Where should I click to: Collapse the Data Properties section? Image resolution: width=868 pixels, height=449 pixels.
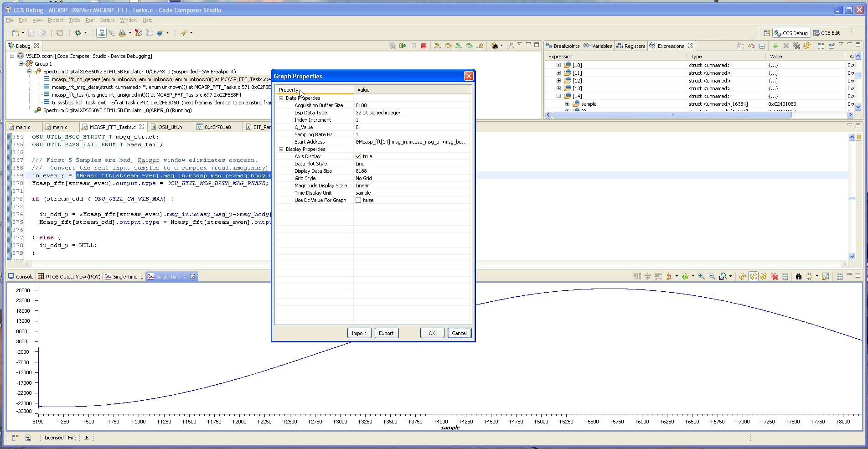[281, 98]
